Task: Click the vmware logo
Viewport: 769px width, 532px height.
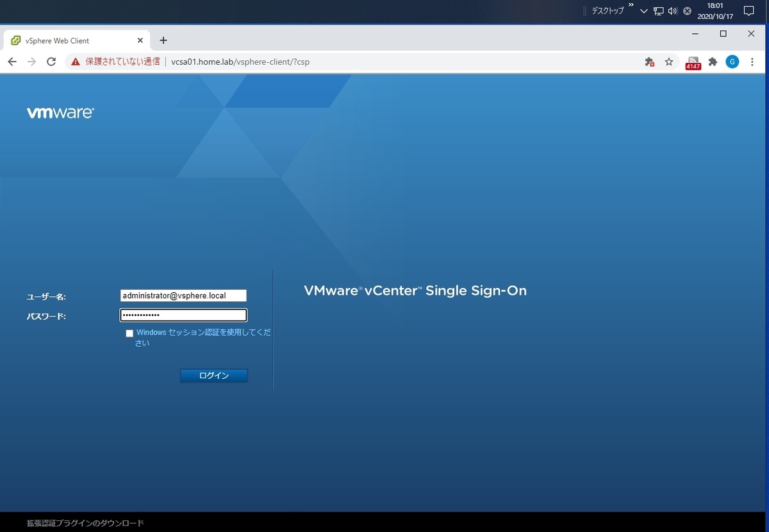Action: (60, 113)
